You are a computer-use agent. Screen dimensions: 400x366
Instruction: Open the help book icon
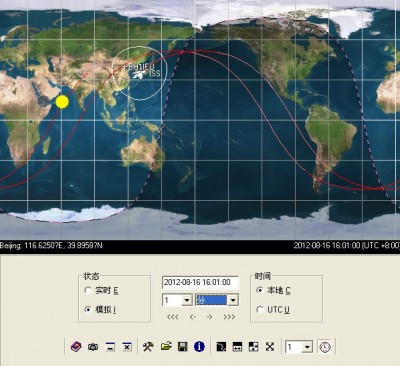[76, 347]
